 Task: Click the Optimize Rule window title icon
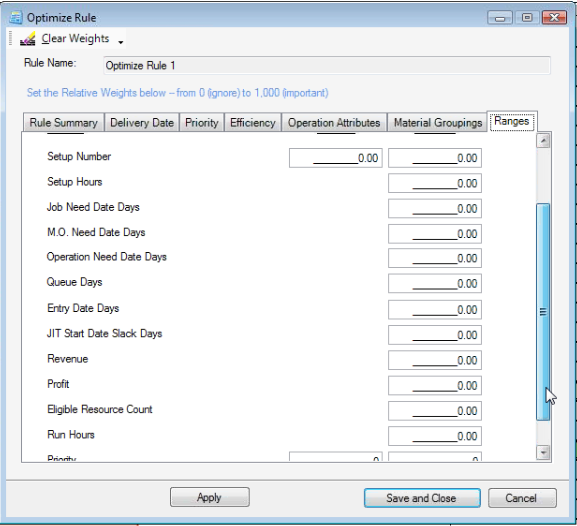coord(16,18)
